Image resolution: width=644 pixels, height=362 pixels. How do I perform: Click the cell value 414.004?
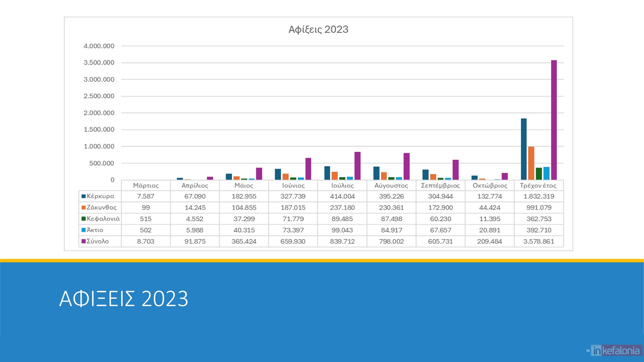click(x=342, y=196)
